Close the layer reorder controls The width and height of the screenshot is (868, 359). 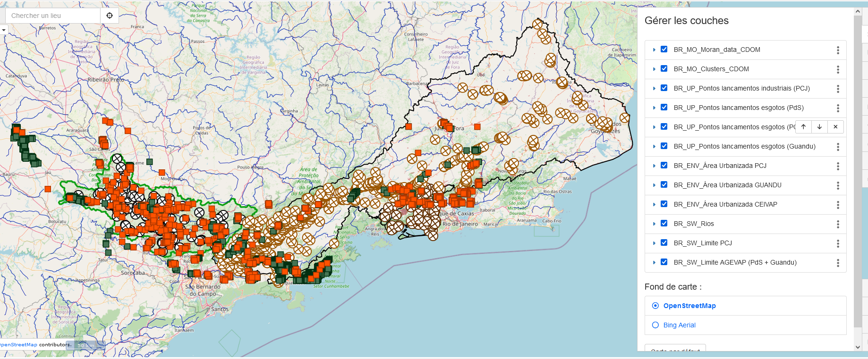(835, 127)
